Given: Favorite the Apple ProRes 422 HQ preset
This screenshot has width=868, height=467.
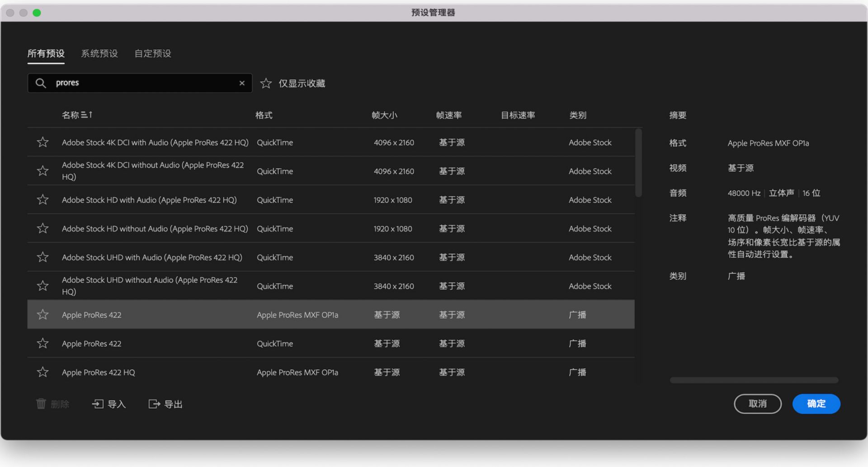Looking at the screenshot, I should pos(42,372).
